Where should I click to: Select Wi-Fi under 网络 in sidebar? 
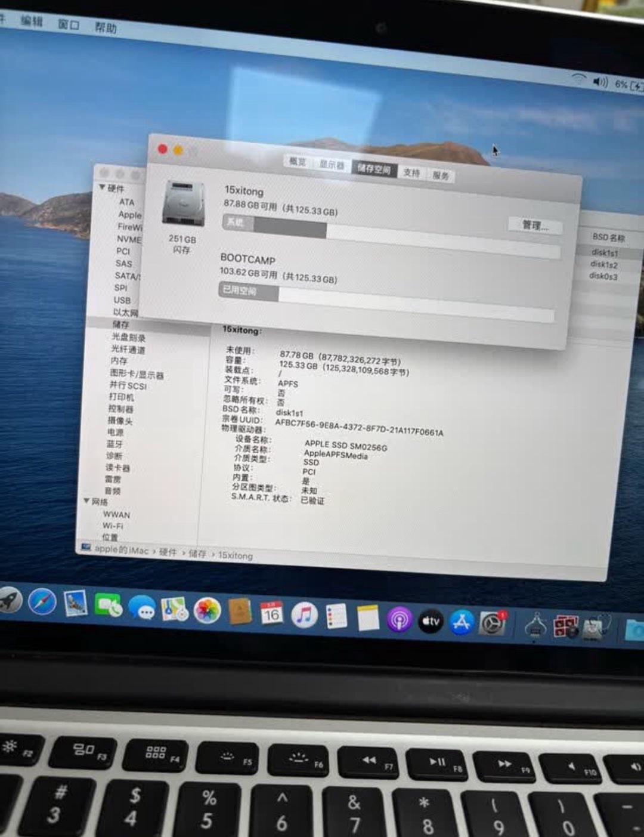[x=113, y=526]
